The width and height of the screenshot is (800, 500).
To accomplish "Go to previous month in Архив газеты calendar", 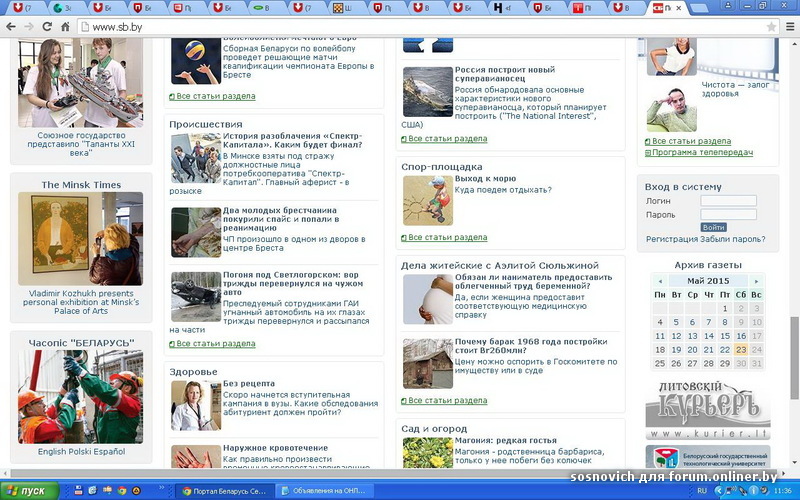I will coord(660,281).
